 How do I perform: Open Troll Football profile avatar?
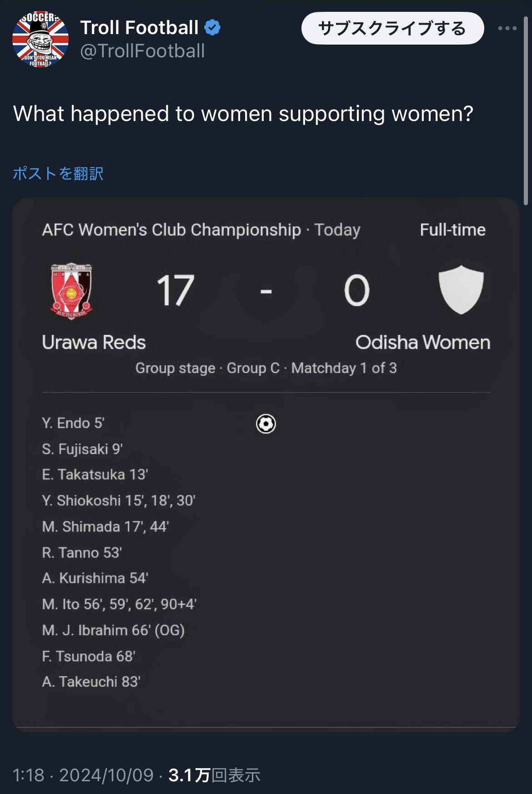coord(40,39)
